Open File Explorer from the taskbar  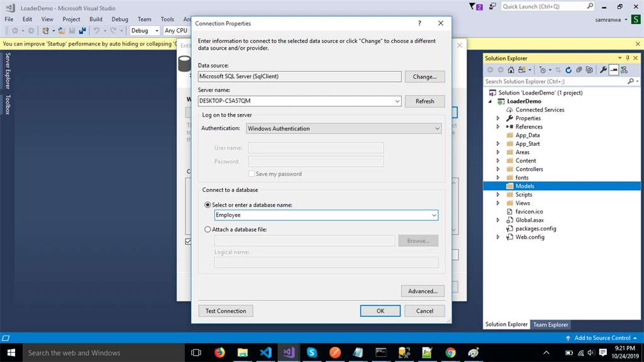[243, 353]
